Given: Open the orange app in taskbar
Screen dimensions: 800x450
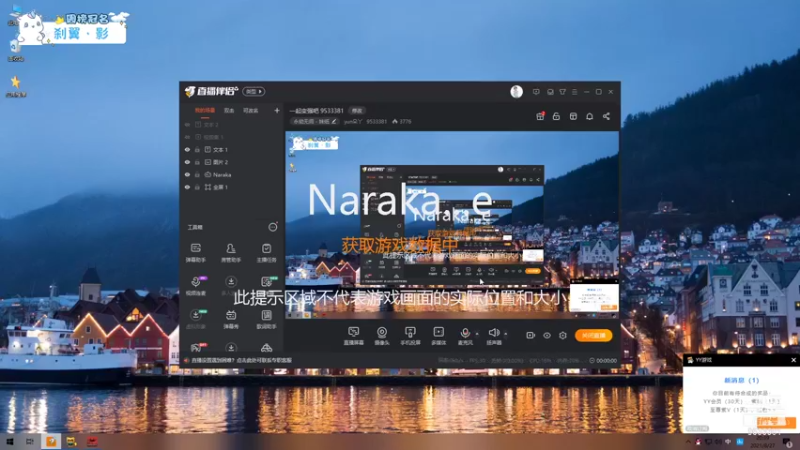Looking at the screenshot, I should (x=51, y=441).
